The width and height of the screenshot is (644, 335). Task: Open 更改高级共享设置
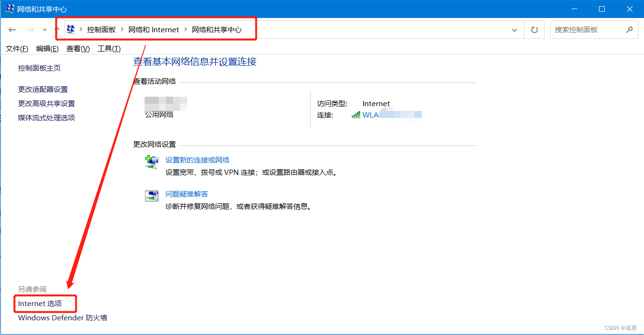click(x=46, y=103)
